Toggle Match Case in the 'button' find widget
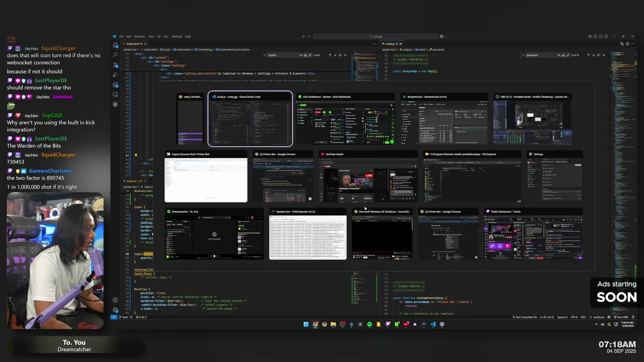The height and width of the screenshot is (362, 644). click(301, 55)
